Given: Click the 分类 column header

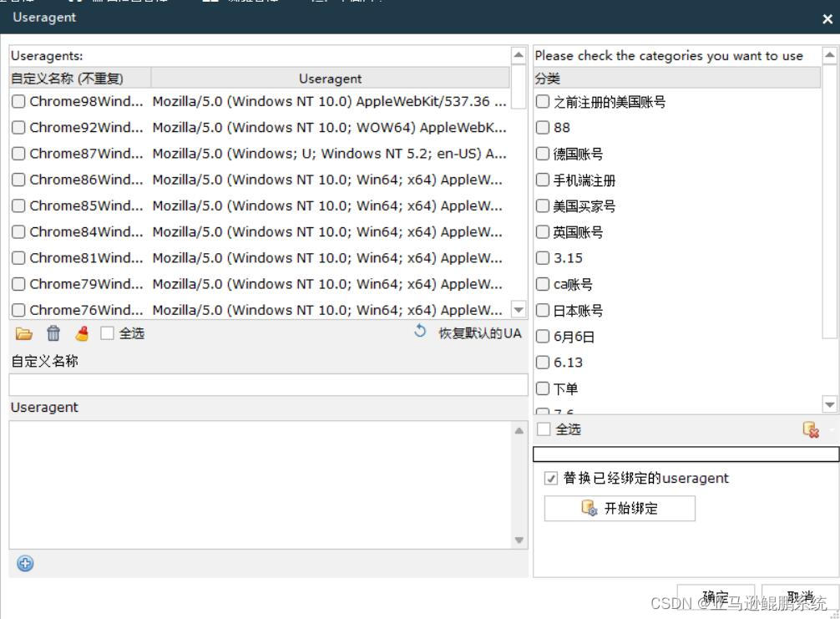Looking at the screenshot, I should (x=676, y=79).
